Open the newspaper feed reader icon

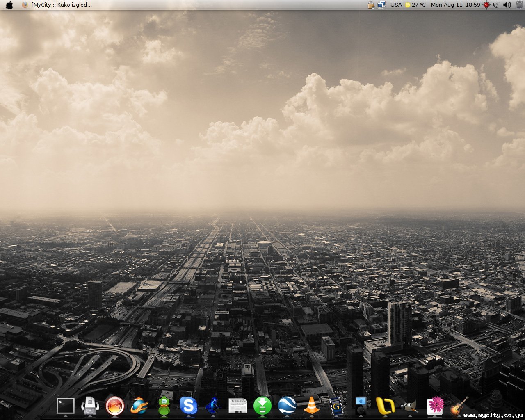(237, 406)
